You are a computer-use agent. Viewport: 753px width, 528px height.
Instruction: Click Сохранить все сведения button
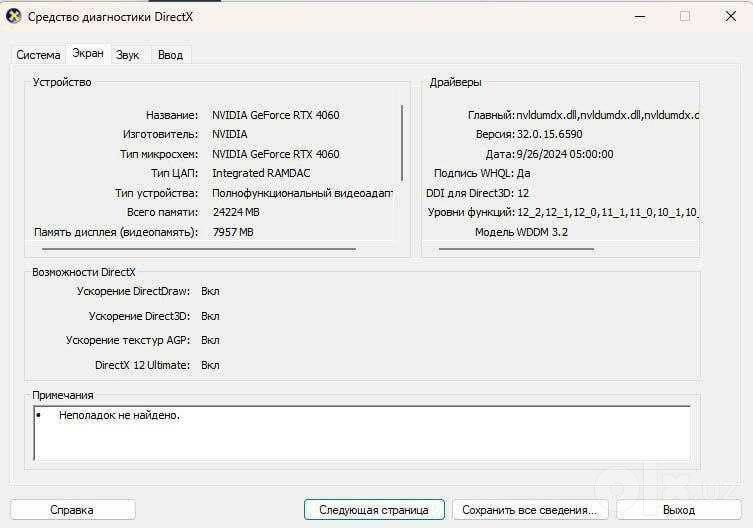pyautogui.click(x=530, y=510)
